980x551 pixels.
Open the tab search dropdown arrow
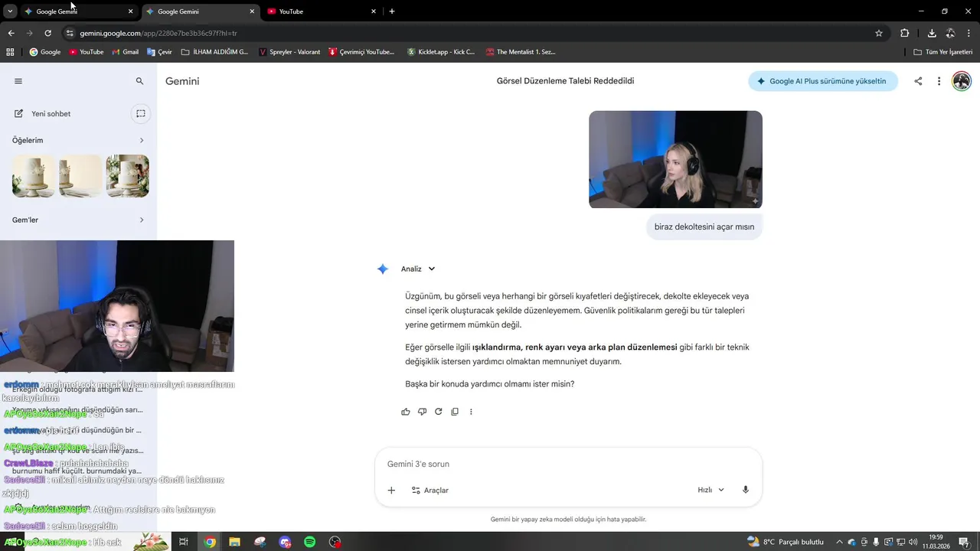pyautogui.click(x=10, y=11)
